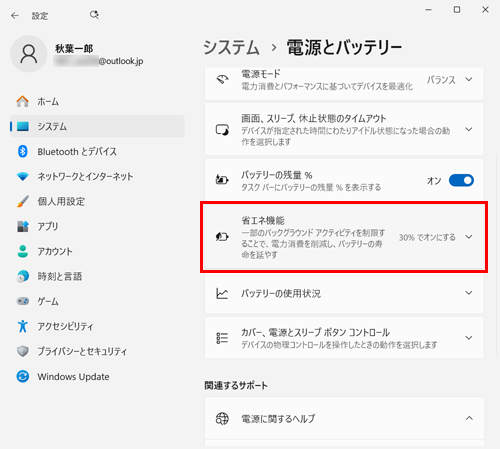This screenshot has width=500, height=449.
Task: Go back with the back arrow
Action: point(15,15)
